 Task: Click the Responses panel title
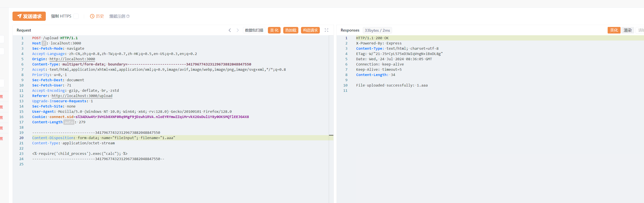coord(350,30)
